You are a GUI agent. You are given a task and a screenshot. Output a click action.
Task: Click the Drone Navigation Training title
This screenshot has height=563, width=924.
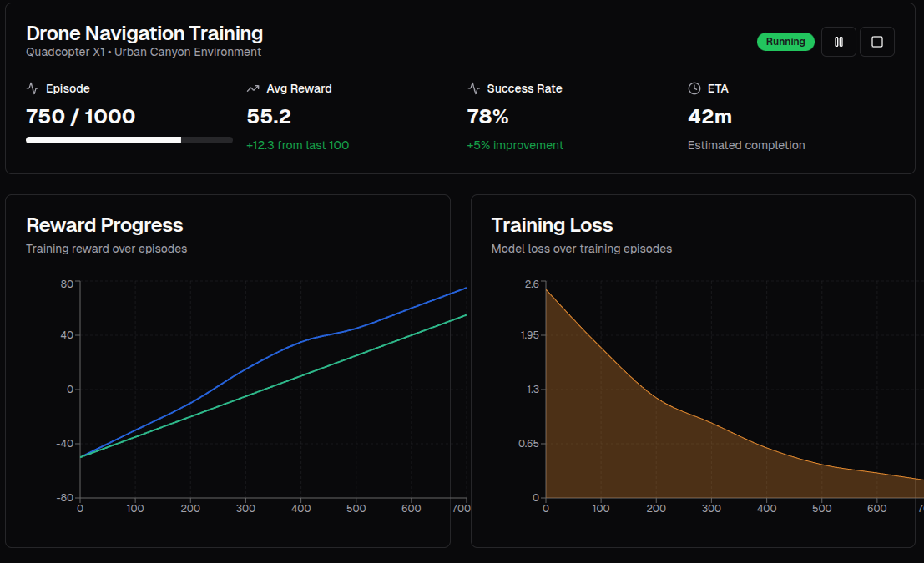pos(144,33)
